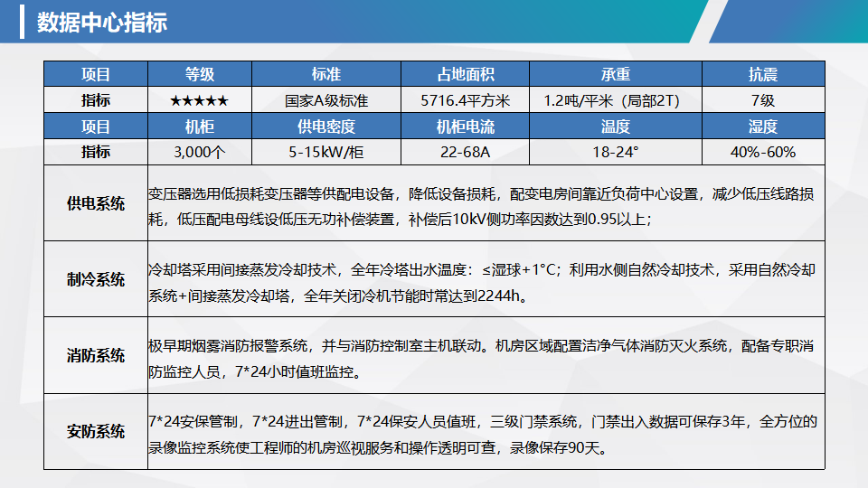Select the 安防系统 row label
This screenshot has width=868, height=488.
click(96, 431)
